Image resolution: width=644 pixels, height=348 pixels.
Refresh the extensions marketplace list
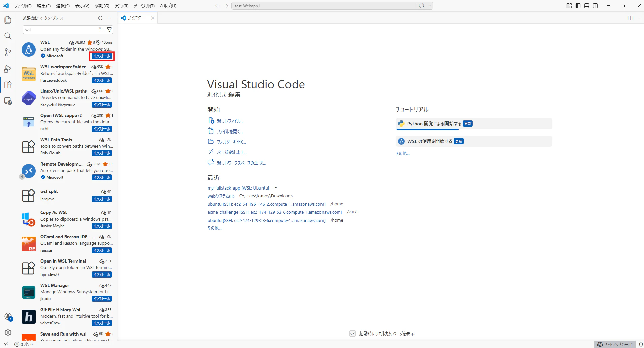pyautogui.click(x=100, y=18)
